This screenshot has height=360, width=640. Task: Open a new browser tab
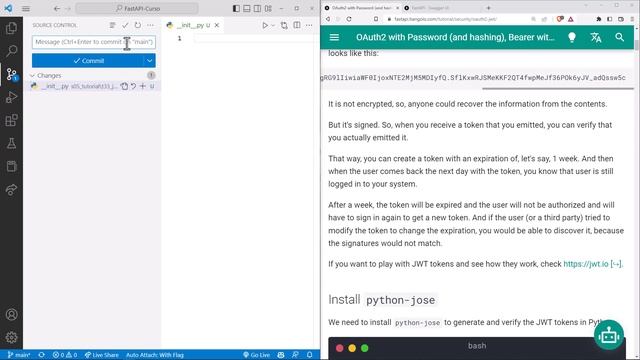coord(488,8)
